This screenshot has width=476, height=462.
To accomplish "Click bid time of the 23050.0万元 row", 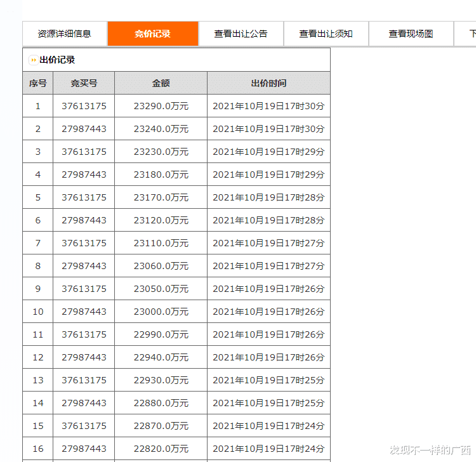I will click(268, 289).
